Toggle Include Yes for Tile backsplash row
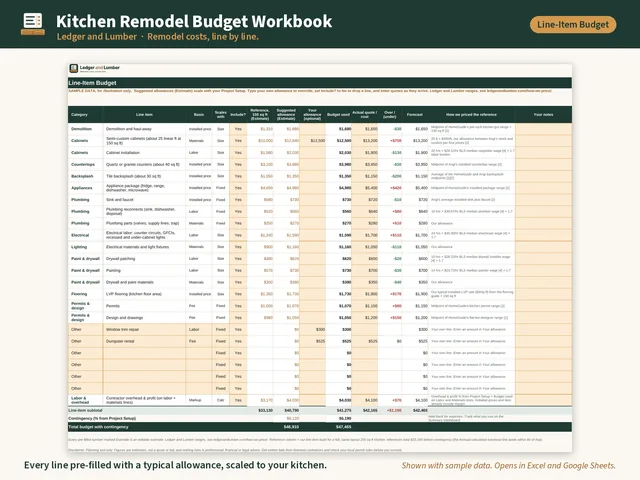Screen dimensions: 640x480 [x=238, y=176]
